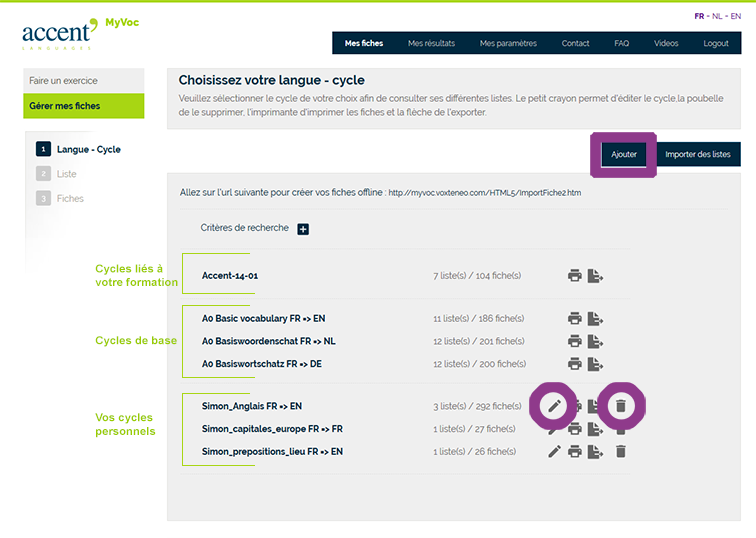Image resolution: width=756 pixels, height=538 pixels.
Task: Click Importer des listes button
Action: [x=698, y=154]
